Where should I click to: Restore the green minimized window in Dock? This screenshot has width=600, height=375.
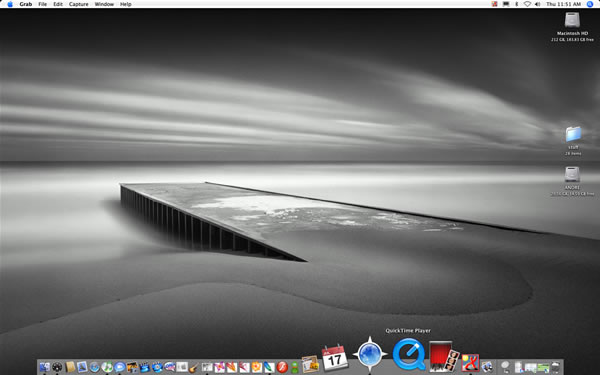point(543,368)
